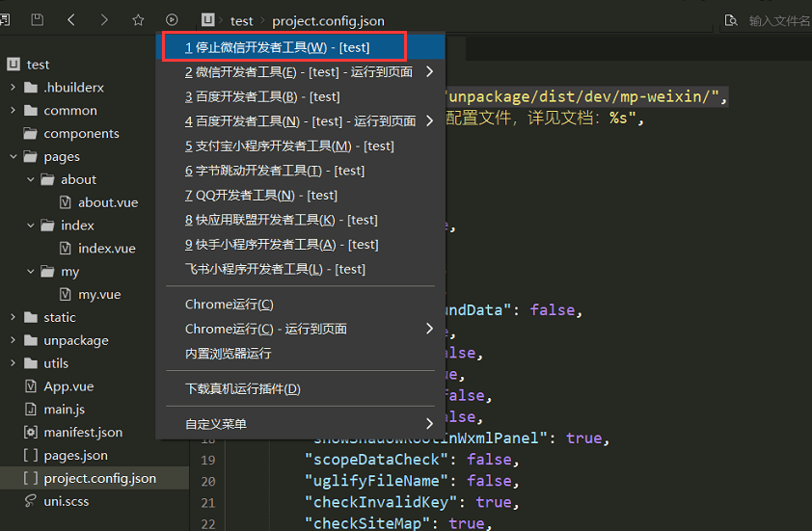
Task: Click "uglifyFileName" on line 20
Action: (376, 481)
